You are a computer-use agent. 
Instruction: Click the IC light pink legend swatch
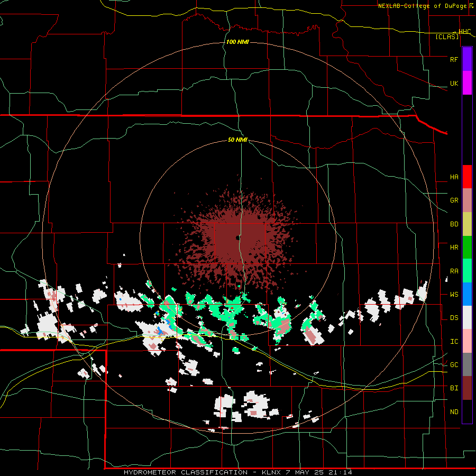[467, 341]
